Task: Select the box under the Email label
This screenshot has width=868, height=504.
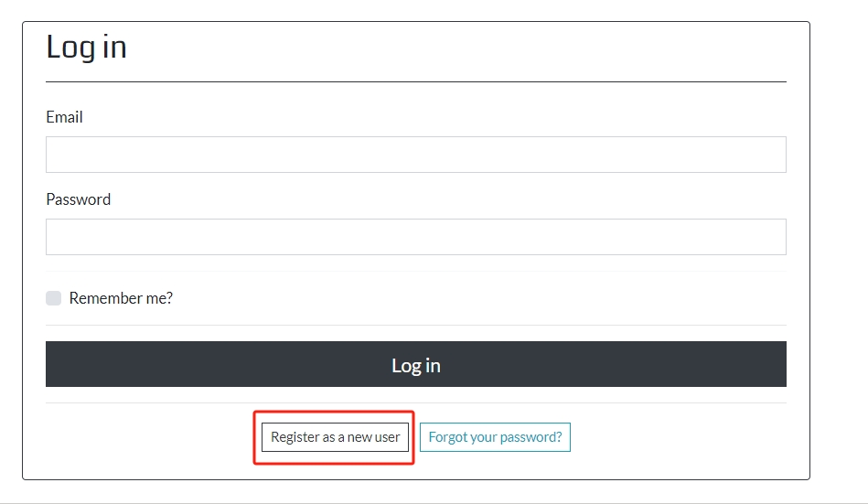Action: pos(415,155)
